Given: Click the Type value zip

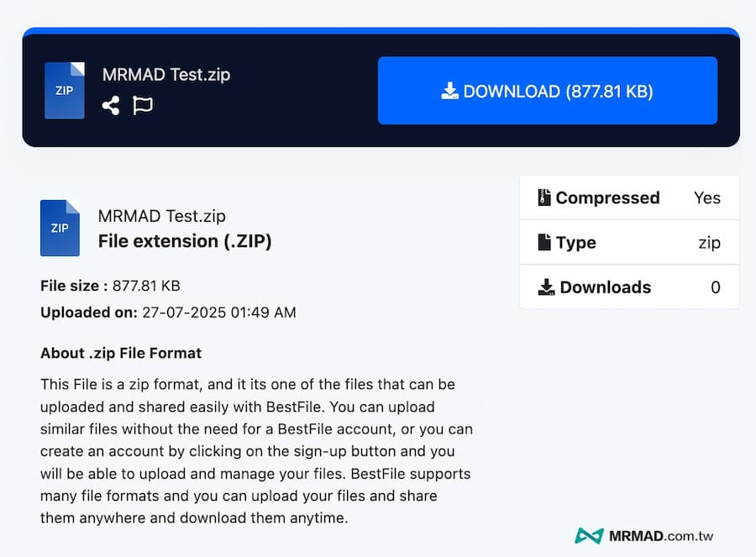Looking at the screenshot, I should point(709,243).
